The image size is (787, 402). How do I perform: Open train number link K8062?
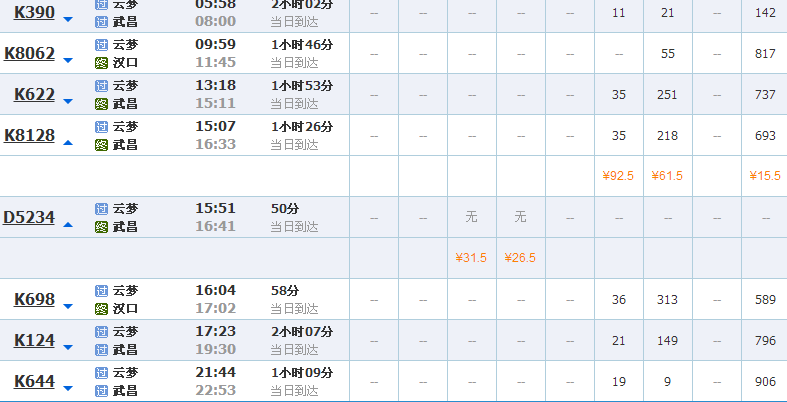30,53
